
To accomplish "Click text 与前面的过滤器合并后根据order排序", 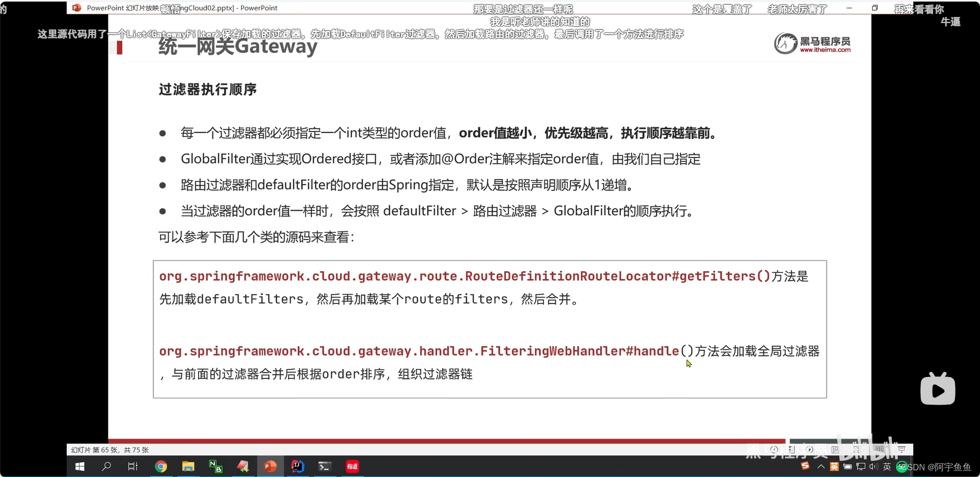I will click(x=279, y=374).
